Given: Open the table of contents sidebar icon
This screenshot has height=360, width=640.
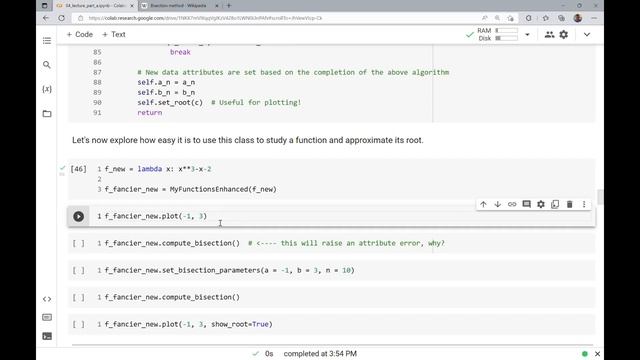Looking at the screenshot, I should coord(47,40).
